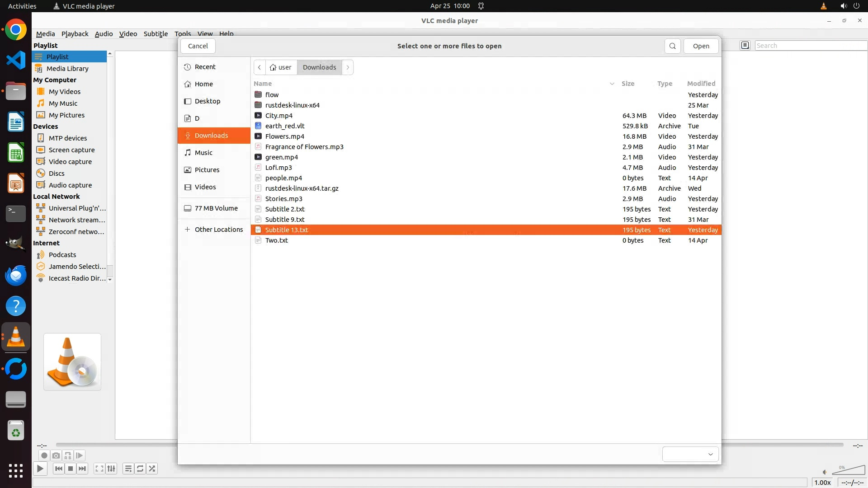Click the frame-by-frame icon
This screenshot has width=868, height=488.
tap(79, 455)
